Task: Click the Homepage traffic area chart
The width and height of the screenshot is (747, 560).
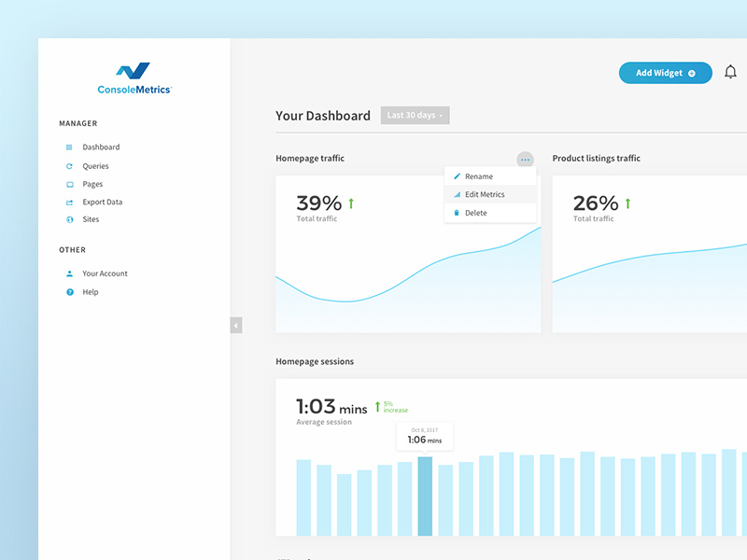Action: pyautogui.click(x=408, y=289)
